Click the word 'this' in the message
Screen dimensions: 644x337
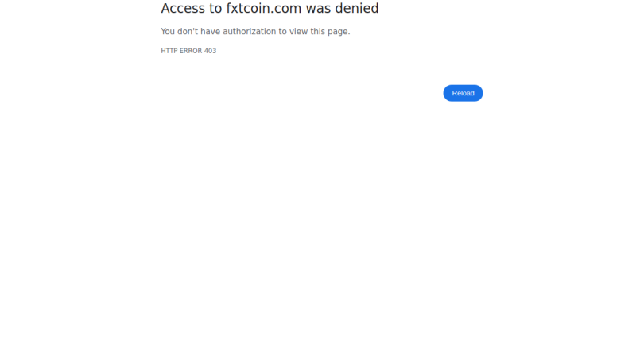(x=317, y=32)
